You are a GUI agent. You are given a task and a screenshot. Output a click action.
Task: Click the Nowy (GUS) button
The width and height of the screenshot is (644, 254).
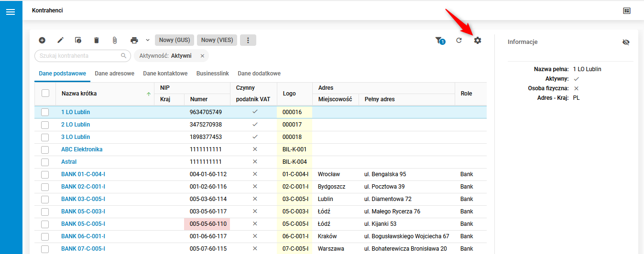tap(175, 40)
